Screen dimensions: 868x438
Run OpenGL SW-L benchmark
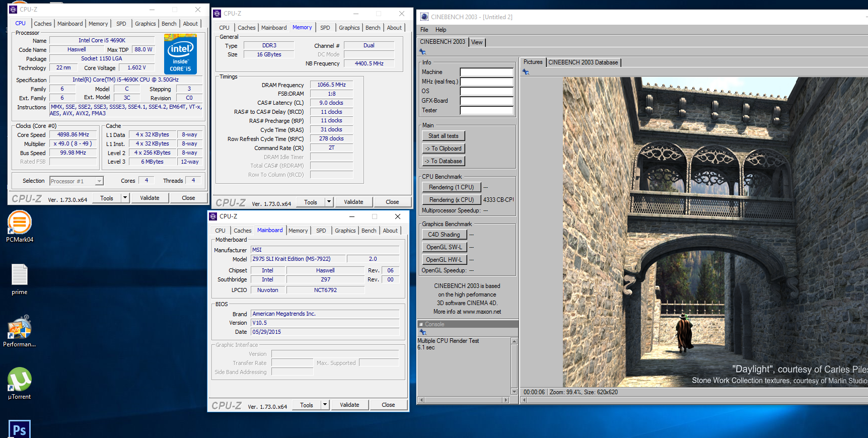click(x=444, y=247)
